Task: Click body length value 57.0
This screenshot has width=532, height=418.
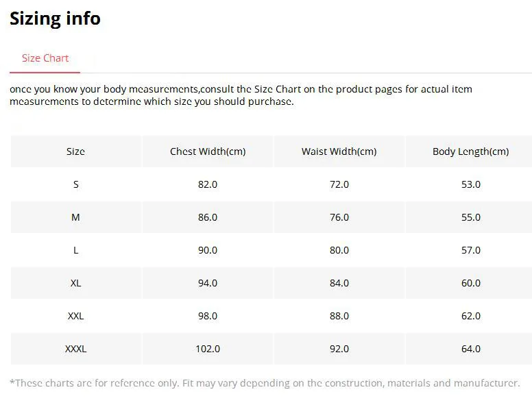Action: 470,250
